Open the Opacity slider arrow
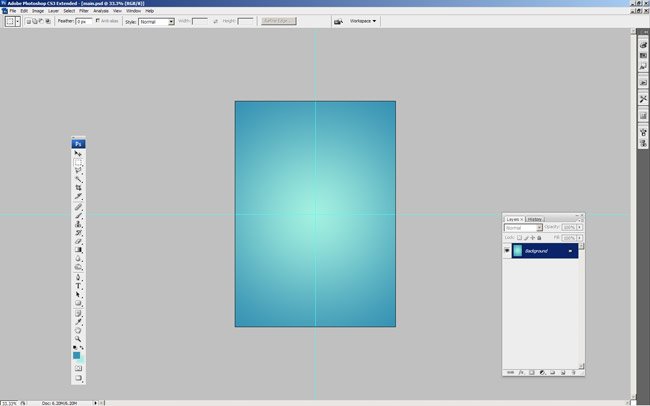 [x=580, y=227]
